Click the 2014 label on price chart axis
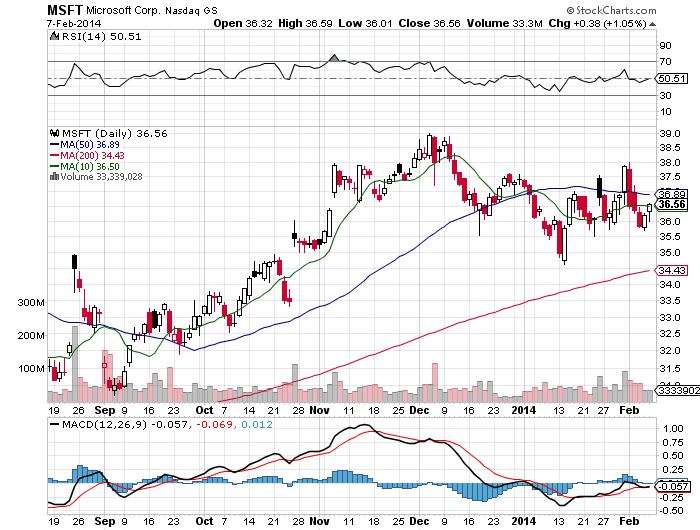The image size is (700, 530). click(x=523, y=410)
